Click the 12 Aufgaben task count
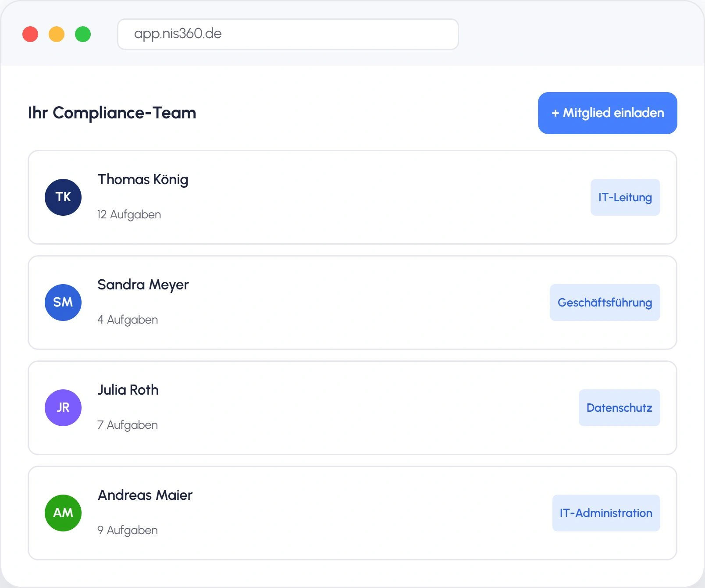The image size is (705, 588). tap(129, 214)
